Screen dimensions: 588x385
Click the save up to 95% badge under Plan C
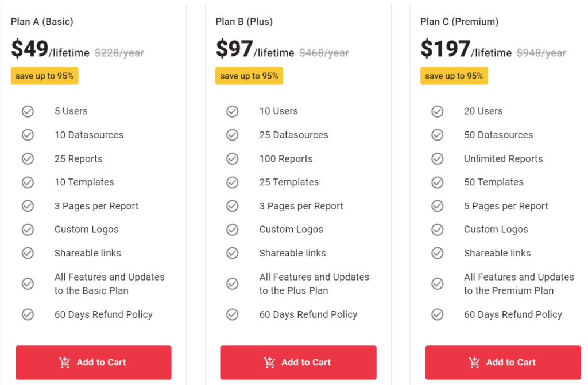454,75
